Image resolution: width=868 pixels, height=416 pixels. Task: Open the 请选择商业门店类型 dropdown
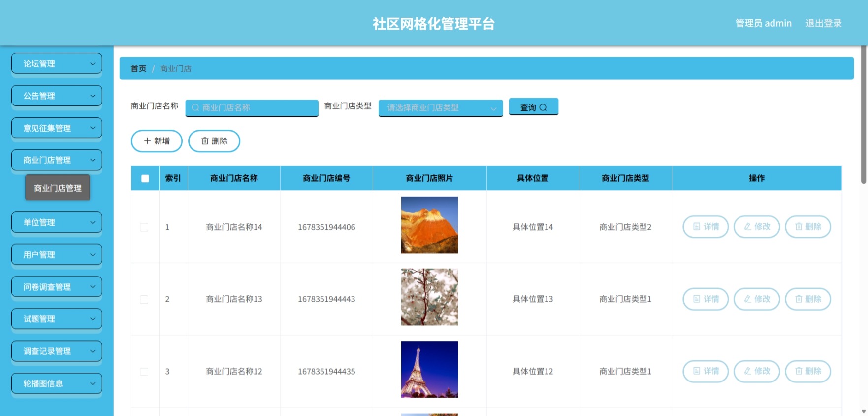click(x=441, y=108)
